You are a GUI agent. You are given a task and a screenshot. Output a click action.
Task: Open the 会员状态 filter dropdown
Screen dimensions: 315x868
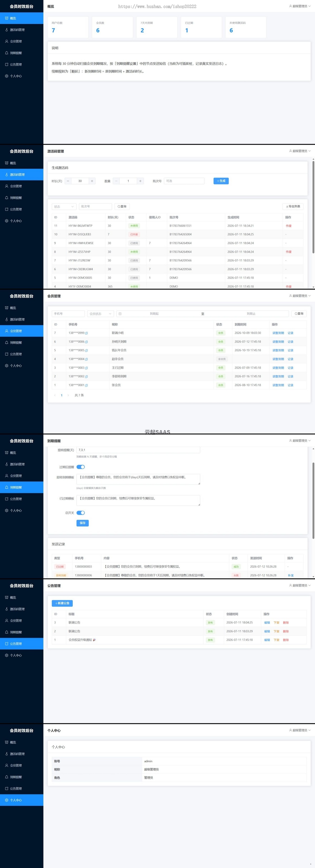(100, 314)
